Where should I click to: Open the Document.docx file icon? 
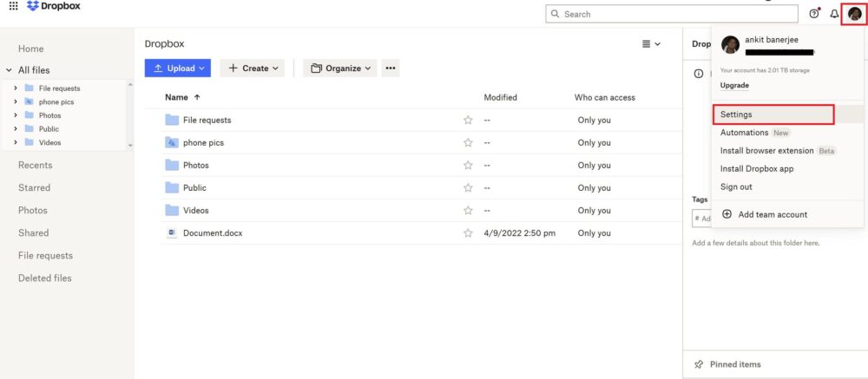(x=171, y=233)
